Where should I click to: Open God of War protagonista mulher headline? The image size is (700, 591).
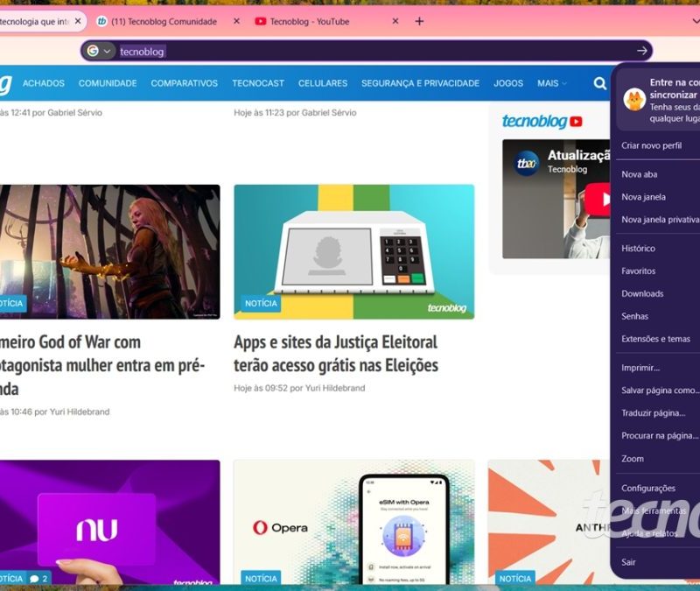[x=102, y=365]
